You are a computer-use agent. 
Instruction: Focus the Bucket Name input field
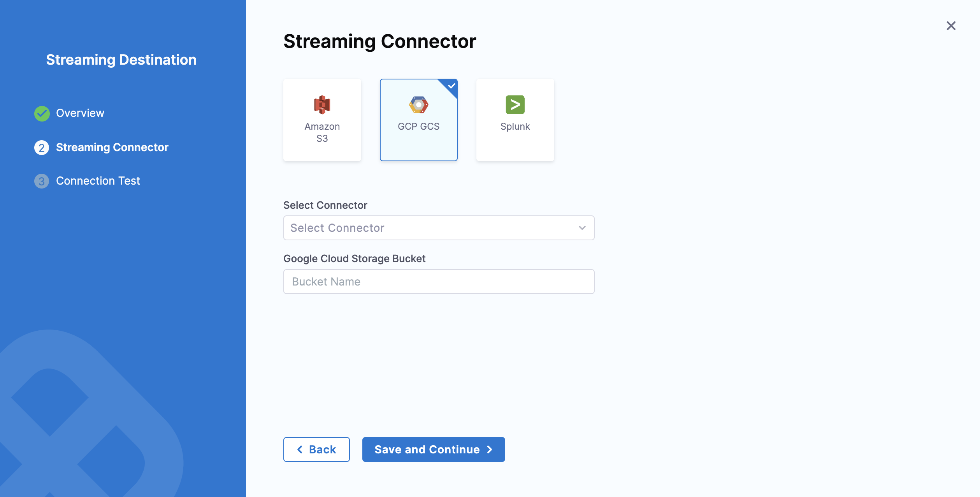tap(439, 282)
